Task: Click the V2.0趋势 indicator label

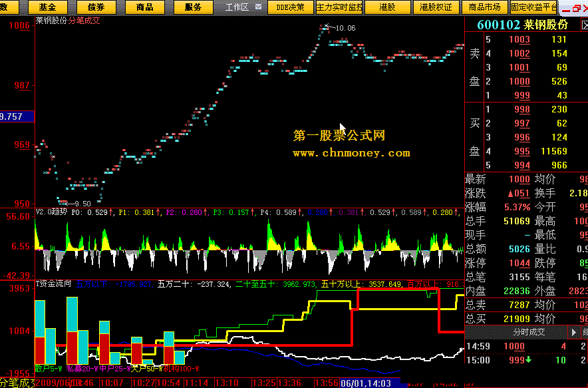Action: (51, 212)
